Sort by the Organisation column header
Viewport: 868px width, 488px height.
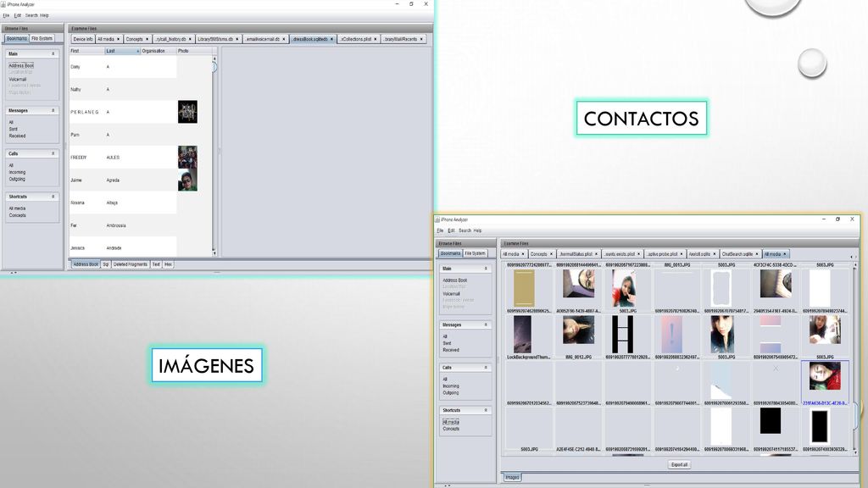159,51
